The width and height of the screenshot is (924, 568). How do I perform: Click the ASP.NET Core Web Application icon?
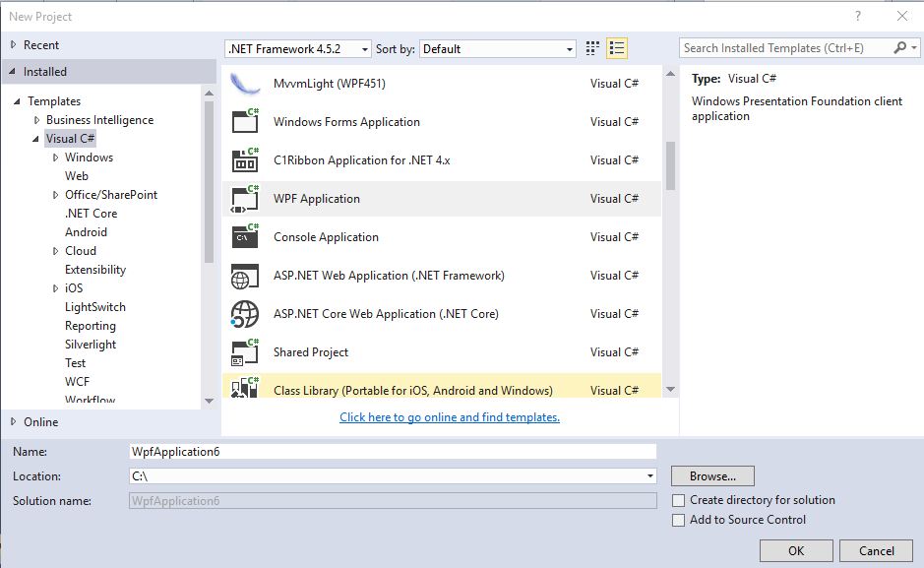245,314
